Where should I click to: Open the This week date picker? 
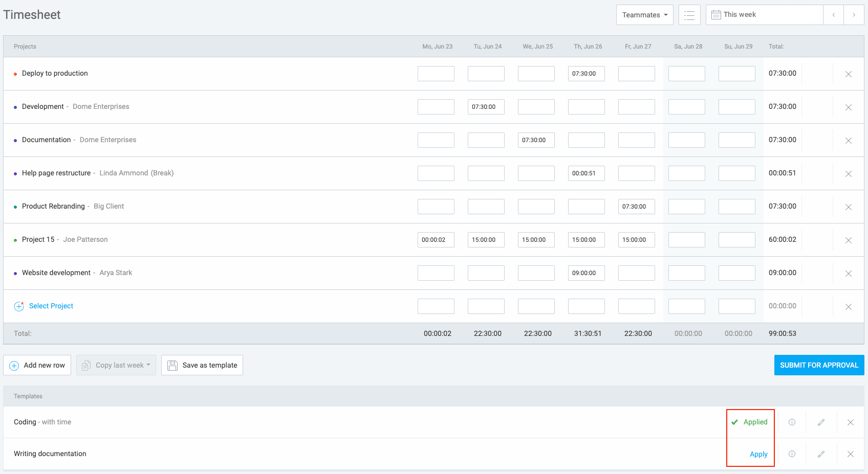point(740,14)
